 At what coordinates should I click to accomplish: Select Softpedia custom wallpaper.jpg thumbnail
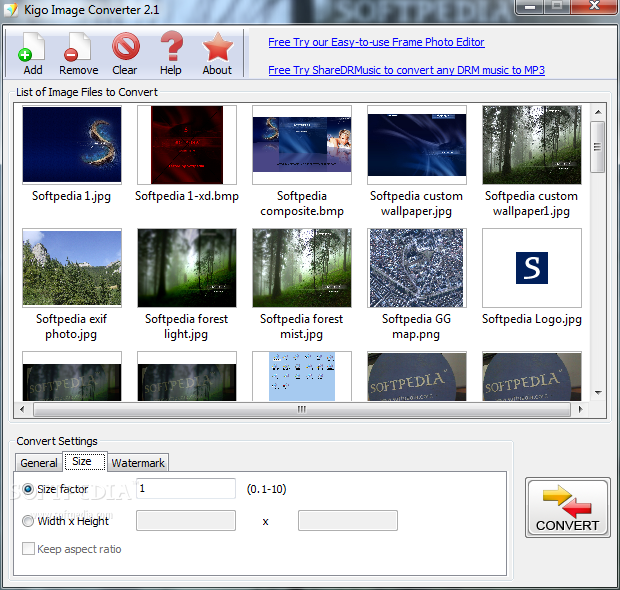click(x=417, y=145)
